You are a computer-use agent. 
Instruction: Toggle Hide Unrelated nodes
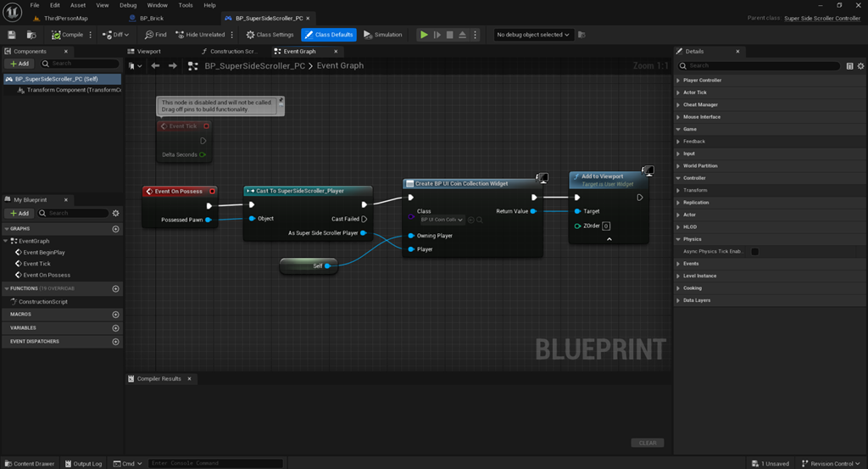tap(200, 35)
